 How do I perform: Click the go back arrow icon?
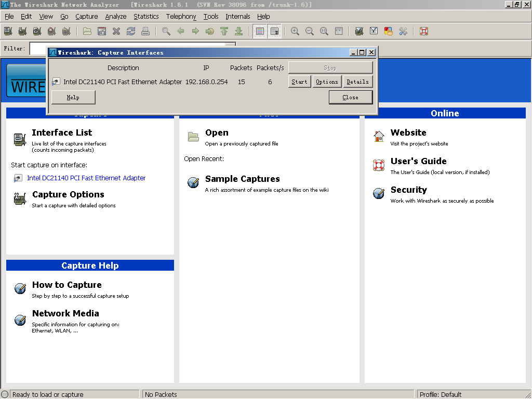tap(181, 31)
